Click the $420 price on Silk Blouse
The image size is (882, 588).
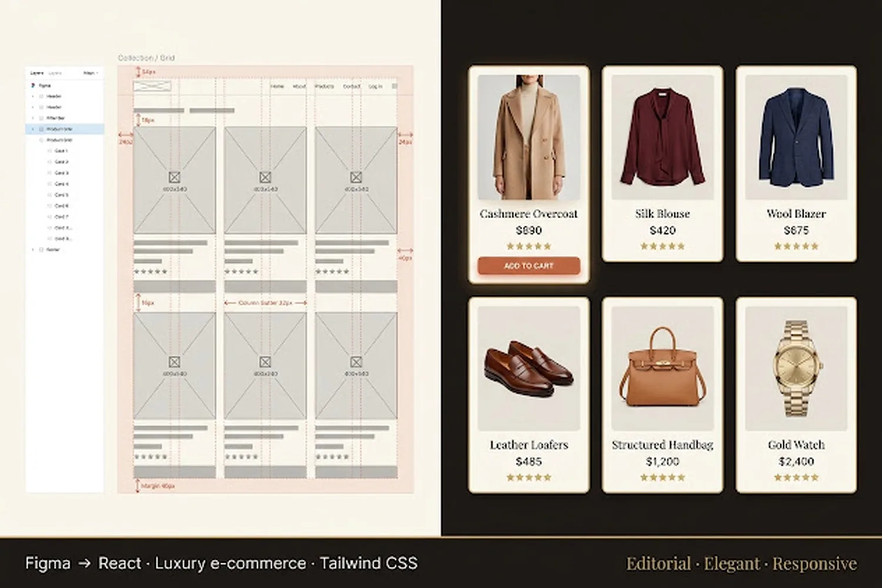[x=663, y=230]
